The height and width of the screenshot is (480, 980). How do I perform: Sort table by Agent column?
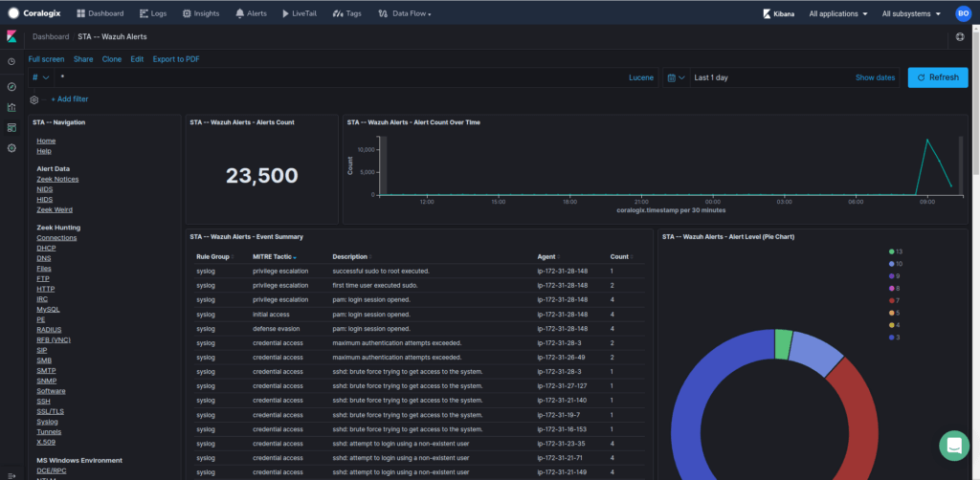[548, 256]
